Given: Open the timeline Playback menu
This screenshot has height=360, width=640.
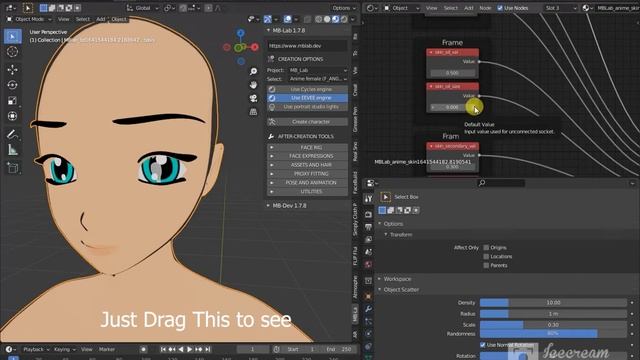Looking at the screenshot, I should click(36, 349).
